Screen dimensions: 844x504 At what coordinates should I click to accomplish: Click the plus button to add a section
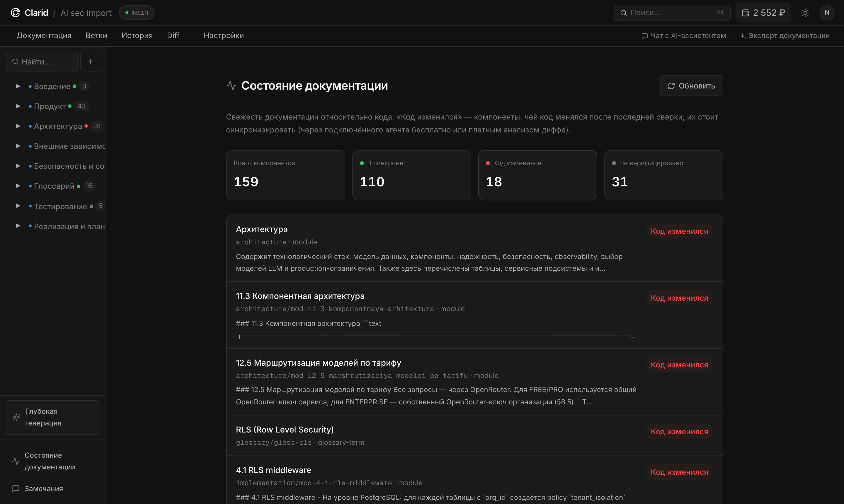point(90,62)
